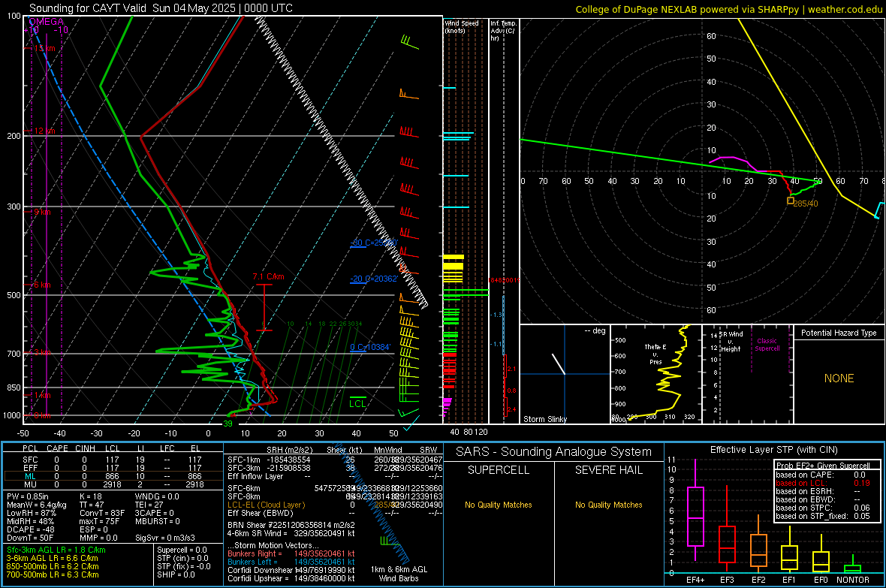Click the NONE hazard type value

839,378
